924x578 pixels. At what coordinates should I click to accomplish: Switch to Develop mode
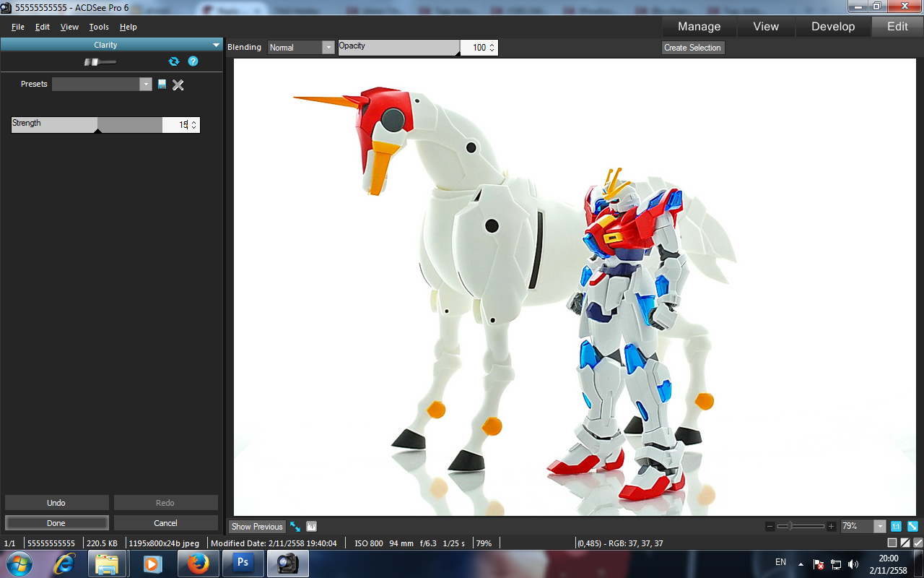[x=833, y=27]
